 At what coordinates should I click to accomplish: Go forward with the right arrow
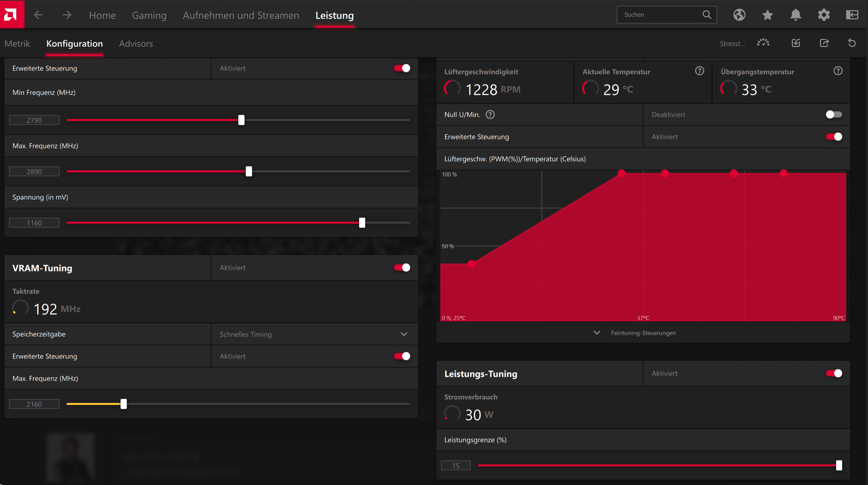pyautogui.click(x=67, y=15)
